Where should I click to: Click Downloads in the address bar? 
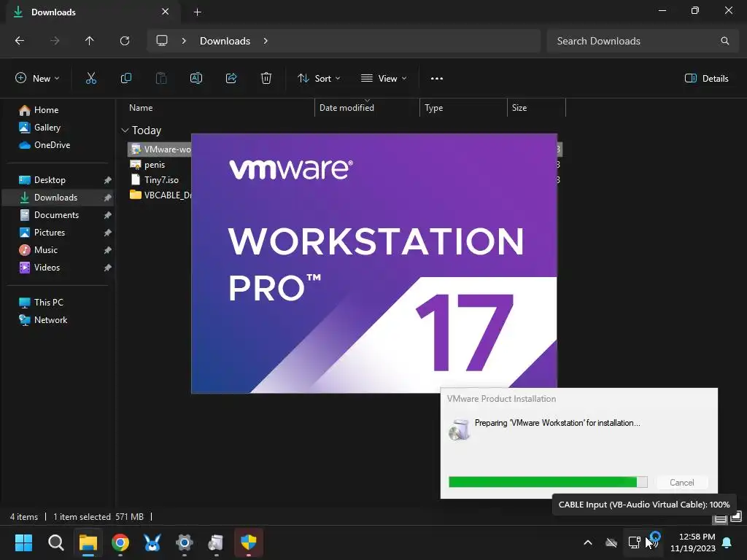point(225,41)
